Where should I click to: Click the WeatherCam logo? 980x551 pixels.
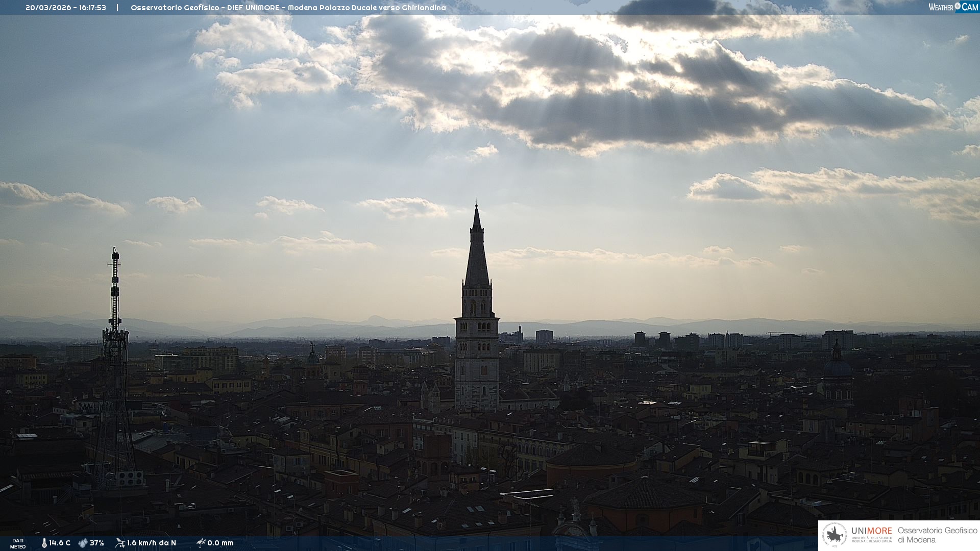click(x=953, y=7)
